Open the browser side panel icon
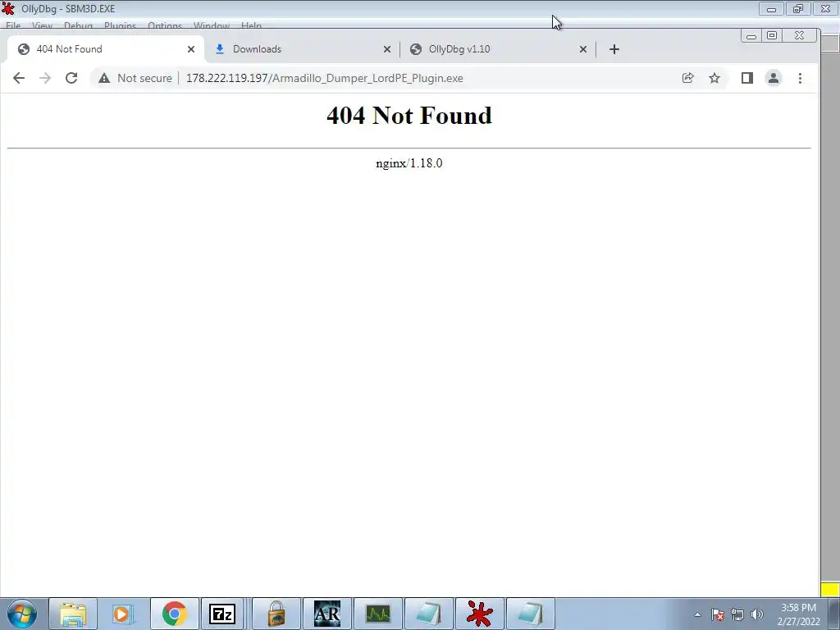The height and width of the screenshot is (630, 840). pos(746,78)
